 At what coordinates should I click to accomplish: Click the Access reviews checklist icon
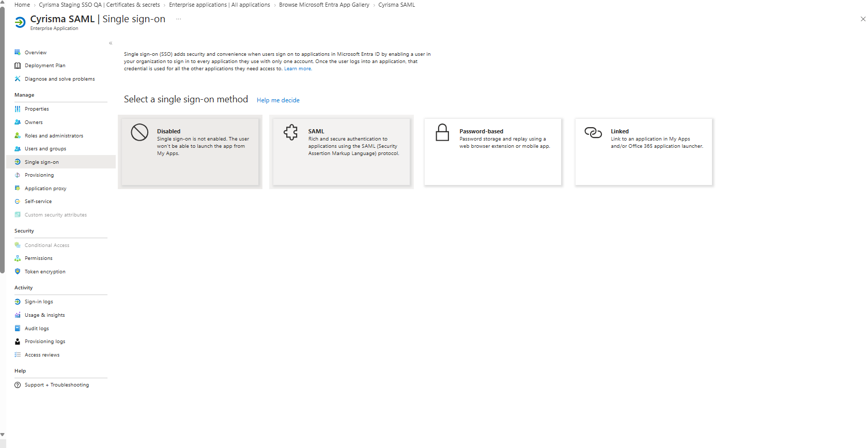tap(18, 354)
